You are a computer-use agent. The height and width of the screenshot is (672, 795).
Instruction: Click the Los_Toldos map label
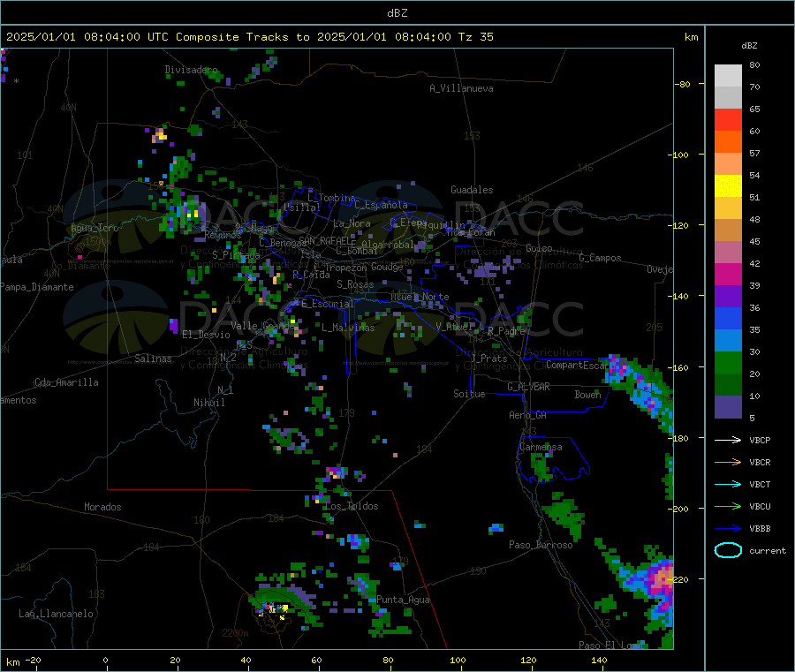click(x=352, y=506)
